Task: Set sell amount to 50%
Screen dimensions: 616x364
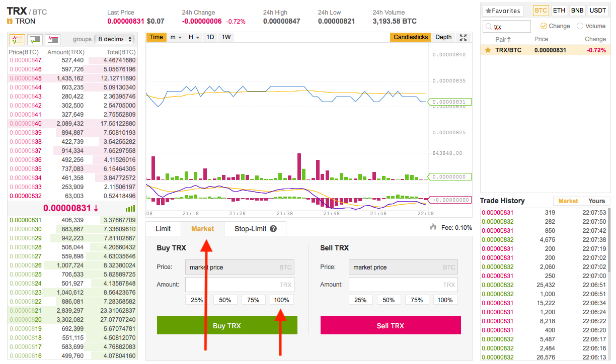Action: pos(389,300)
